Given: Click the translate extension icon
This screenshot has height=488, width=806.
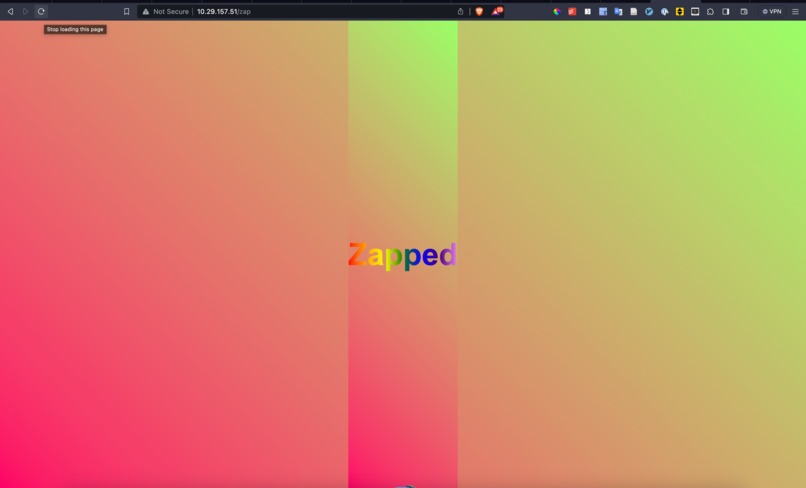Looking at the screenshot, I should [618, 11].
